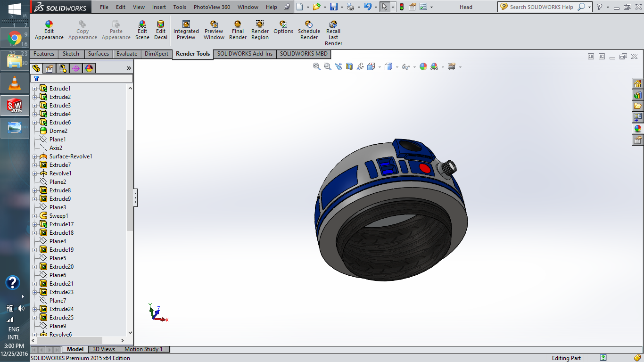Viewport: 644px width, 362px height.
Task: Open the Edit Decal tool
Action: click(x=161, y=31)
